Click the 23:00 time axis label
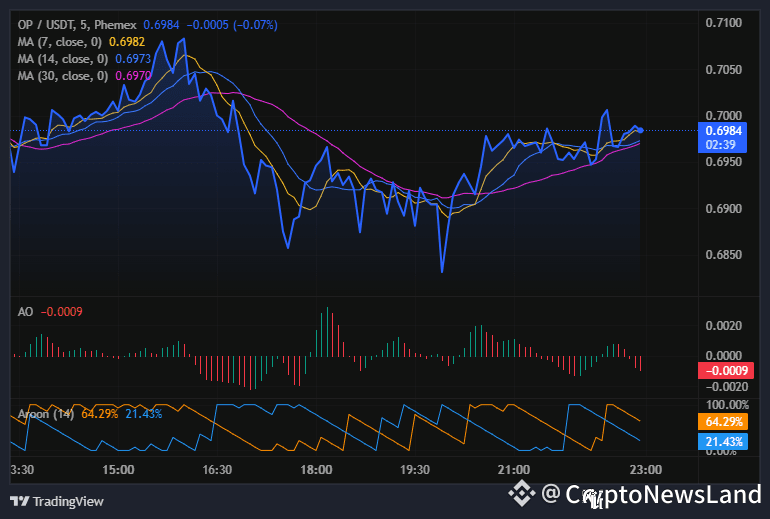 point(646,470)
